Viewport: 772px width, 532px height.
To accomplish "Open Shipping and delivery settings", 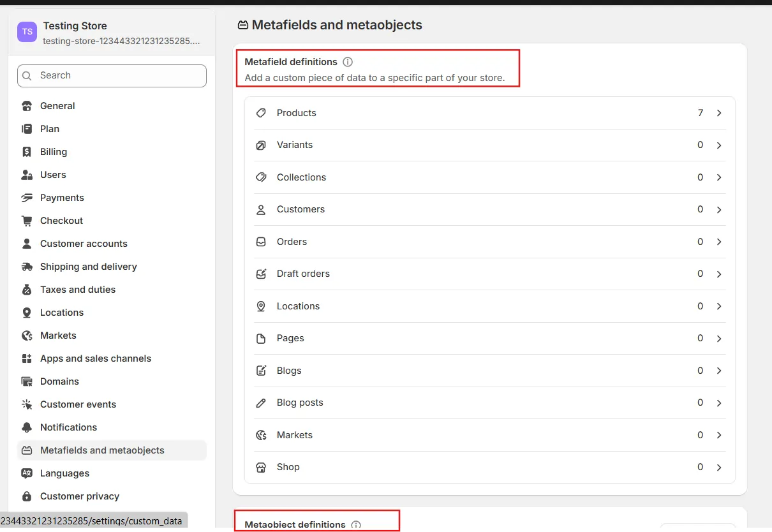I will pyautogui.click(x=88, y=267).
